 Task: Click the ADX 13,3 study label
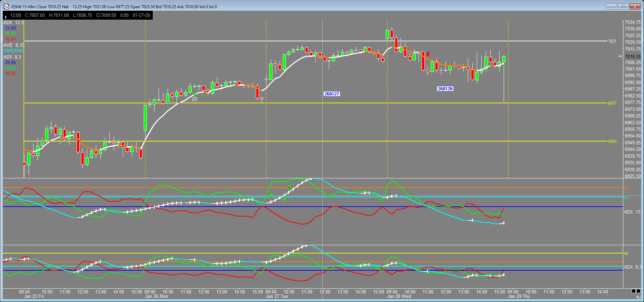tap(13, 23)
